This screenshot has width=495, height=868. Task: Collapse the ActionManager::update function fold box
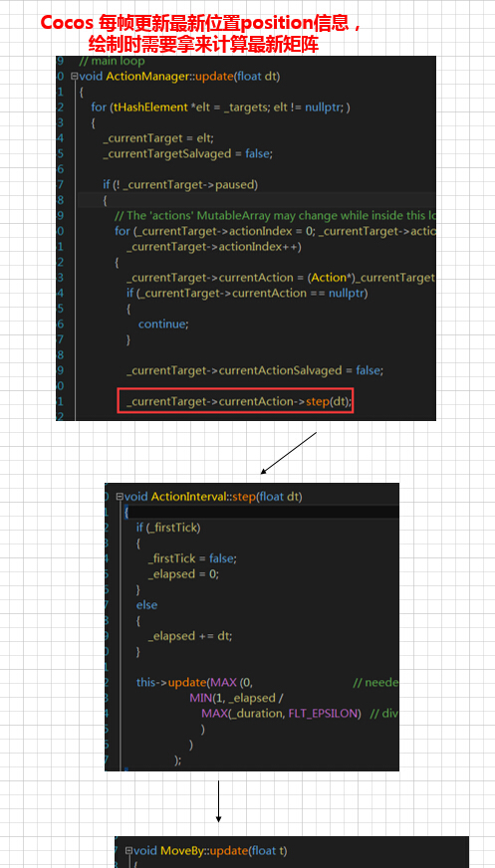pos(74,77)
